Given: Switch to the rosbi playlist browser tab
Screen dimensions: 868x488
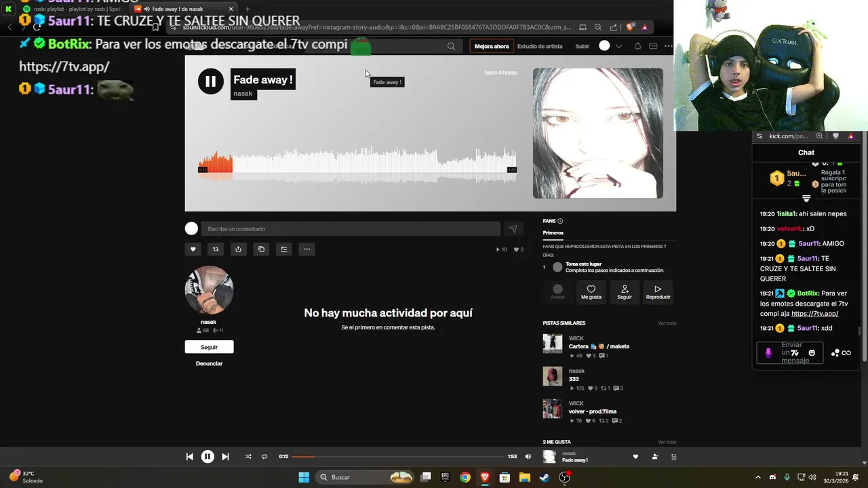Looking at the screenshot, I should pos(71,9).
